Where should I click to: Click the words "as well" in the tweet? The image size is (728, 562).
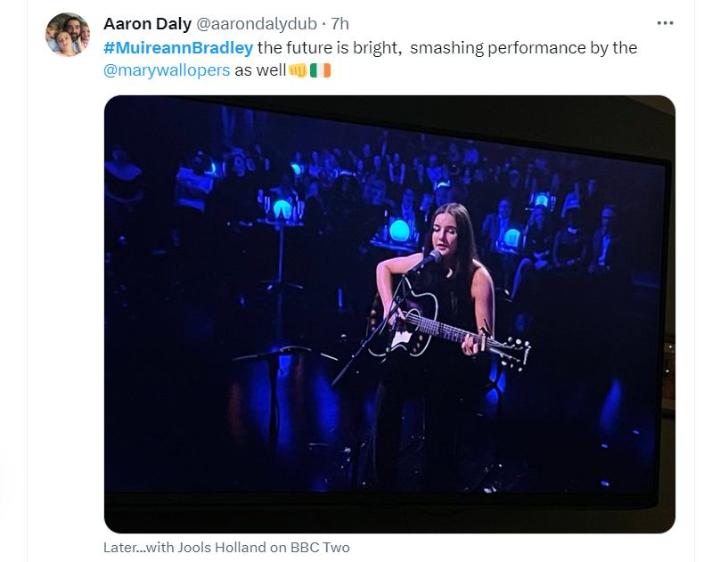(260, 70)
